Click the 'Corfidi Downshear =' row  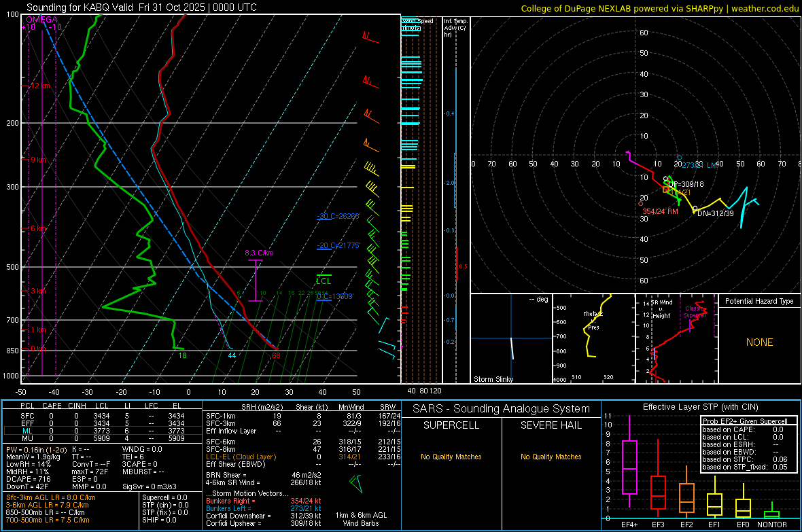pyautogui.click(x=264, y=516)
